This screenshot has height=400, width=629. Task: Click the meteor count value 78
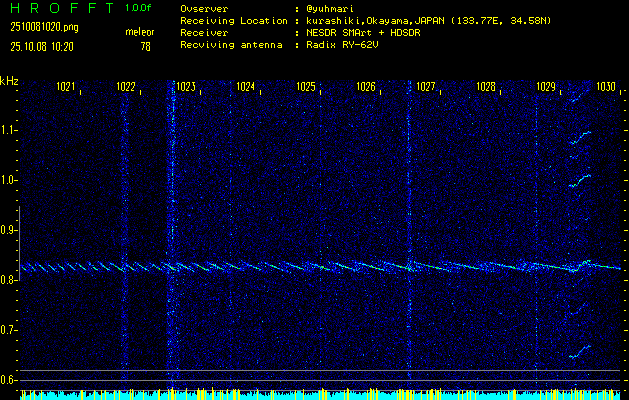click(x=146, y=46)
